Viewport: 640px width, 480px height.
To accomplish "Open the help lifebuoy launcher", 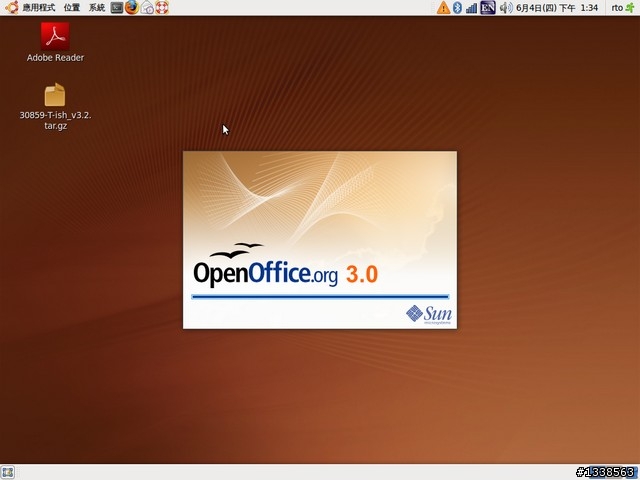I will point(162,7).
